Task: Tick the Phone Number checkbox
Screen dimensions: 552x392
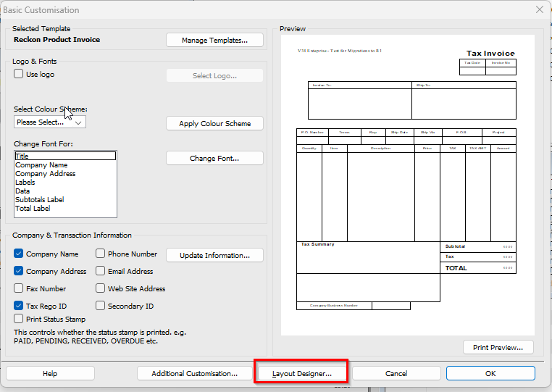Action: click(101, 254)
